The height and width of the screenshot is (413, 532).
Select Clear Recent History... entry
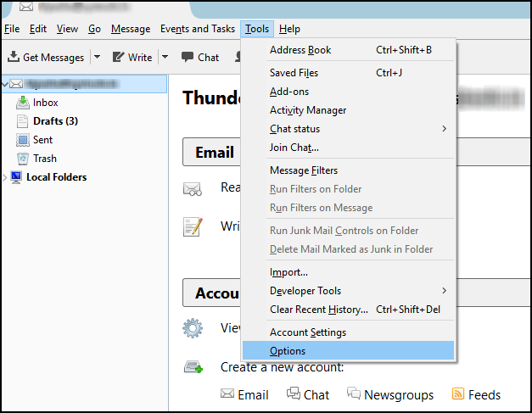coord(348,310)
